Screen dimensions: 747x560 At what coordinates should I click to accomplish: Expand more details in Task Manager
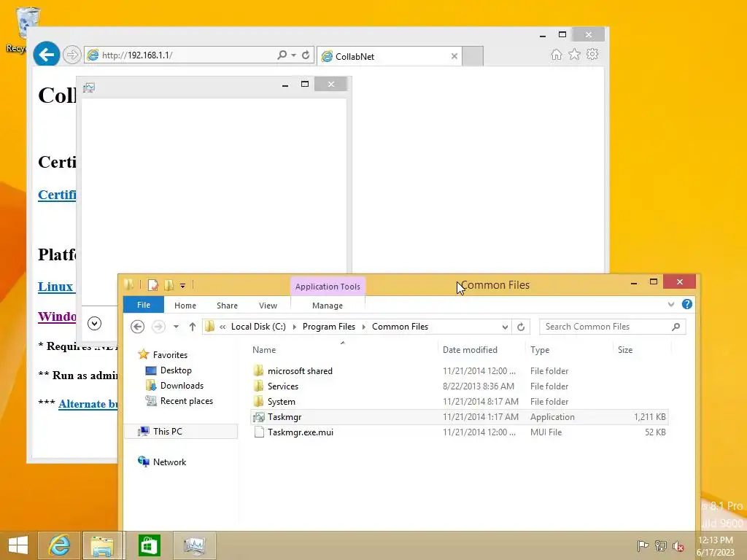[x=94, y=324]
